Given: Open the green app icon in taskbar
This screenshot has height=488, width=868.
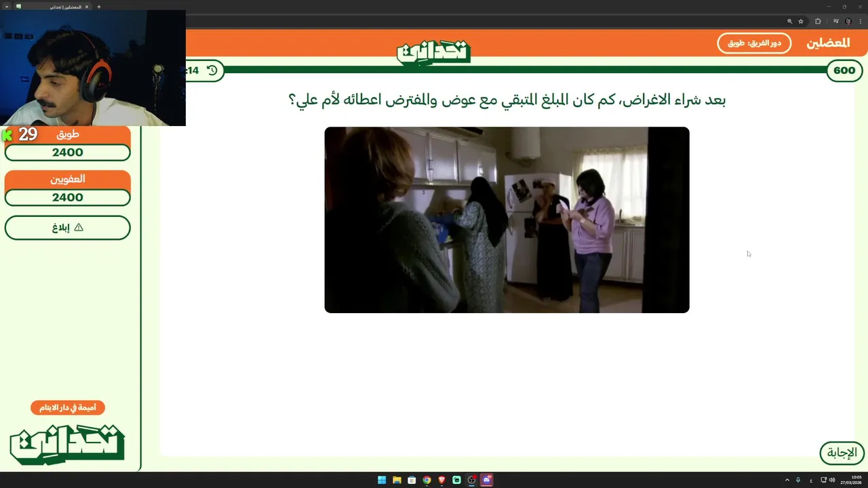Looking at the screenshot, I should (x=456, y=480).
